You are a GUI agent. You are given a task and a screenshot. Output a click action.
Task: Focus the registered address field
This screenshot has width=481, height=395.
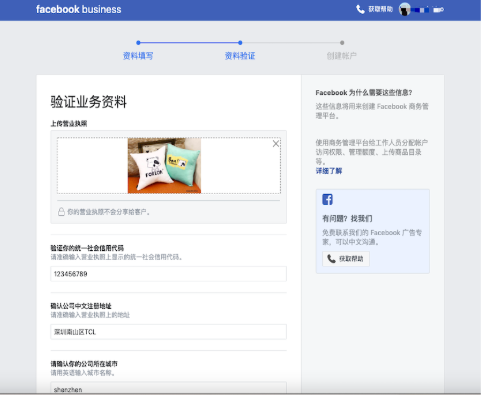tap(168, 332)
